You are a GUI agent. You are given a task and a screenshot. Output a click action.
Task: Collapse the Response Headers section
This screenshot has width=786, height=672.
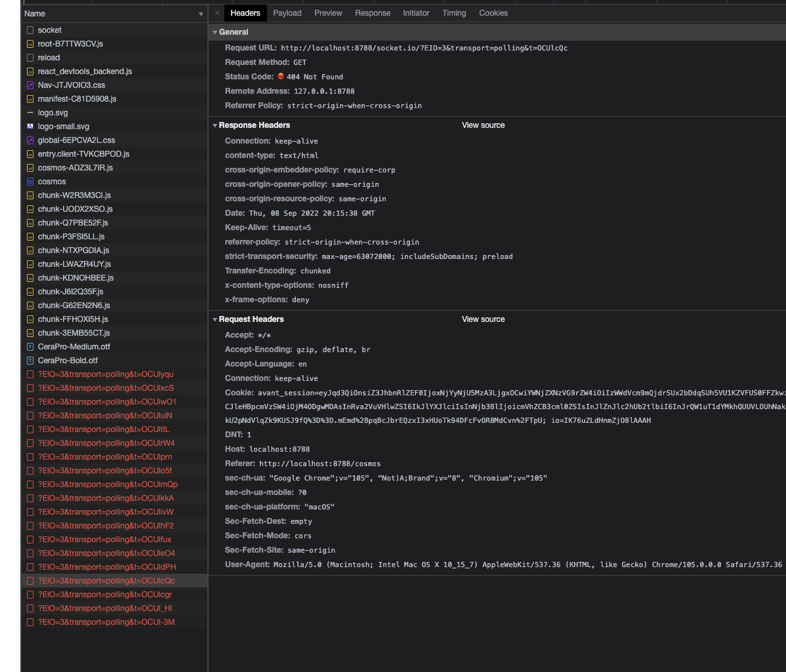(x=215, y=125)
